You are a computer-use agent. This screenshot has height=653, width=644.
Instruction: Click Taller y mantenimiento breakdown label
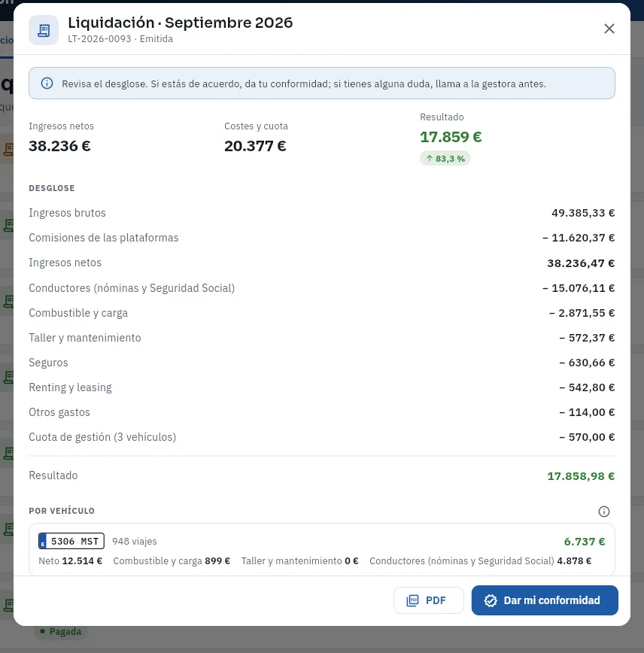click(85, 338)
